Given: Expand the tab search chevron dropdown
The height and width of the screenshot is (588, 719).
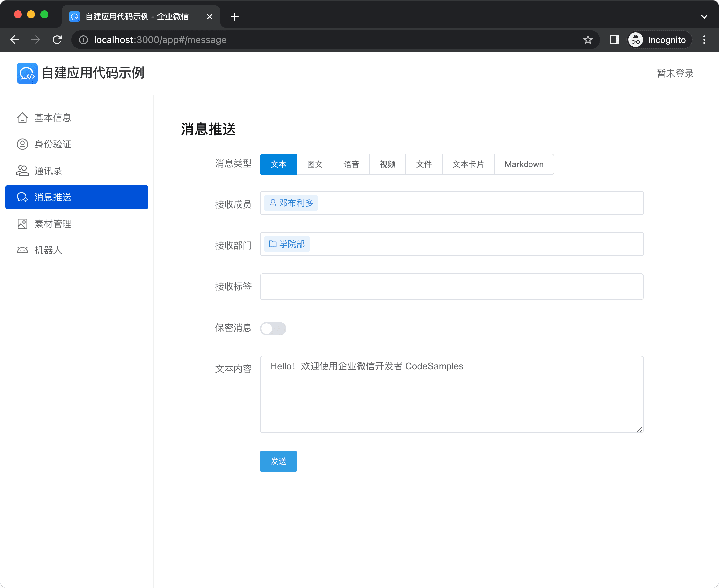Looking at the screenshot, I should pos(704,16).
